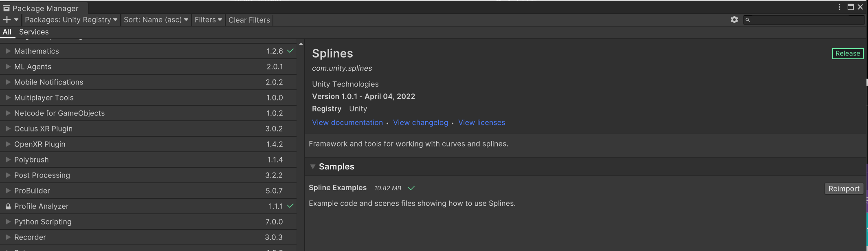Expand the Polybrush package row

point(8,160)
